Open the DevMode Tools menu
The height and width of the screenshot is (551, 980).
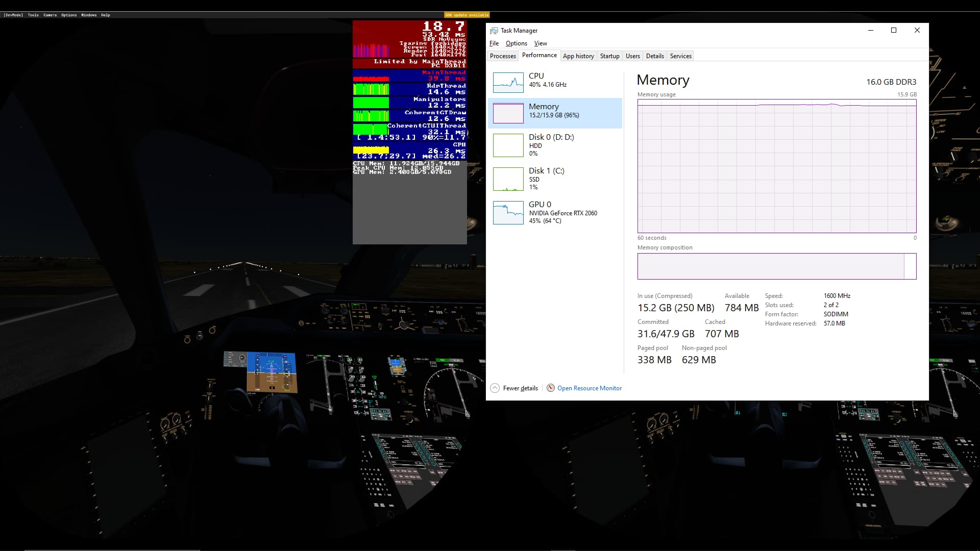[33, 15]
